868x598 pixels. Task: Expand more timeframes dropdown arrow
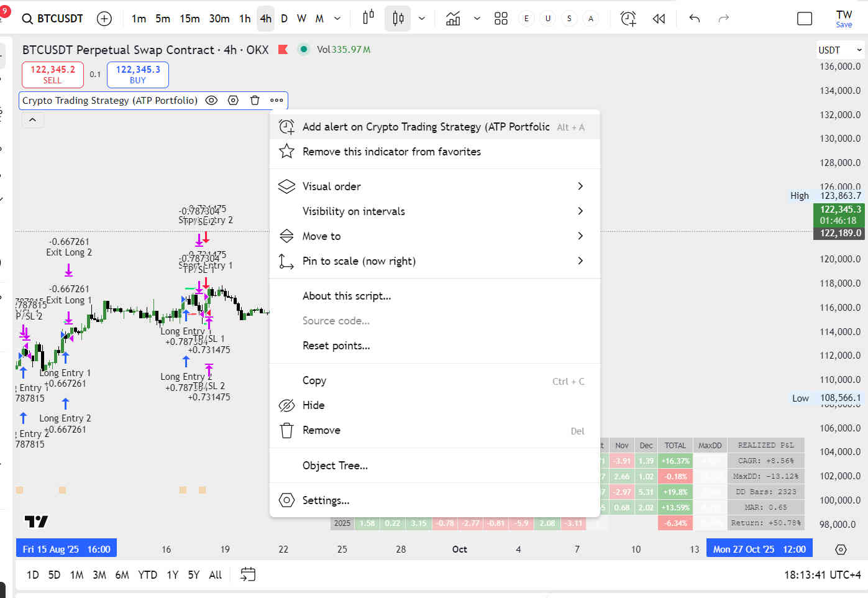pos(337,19)
